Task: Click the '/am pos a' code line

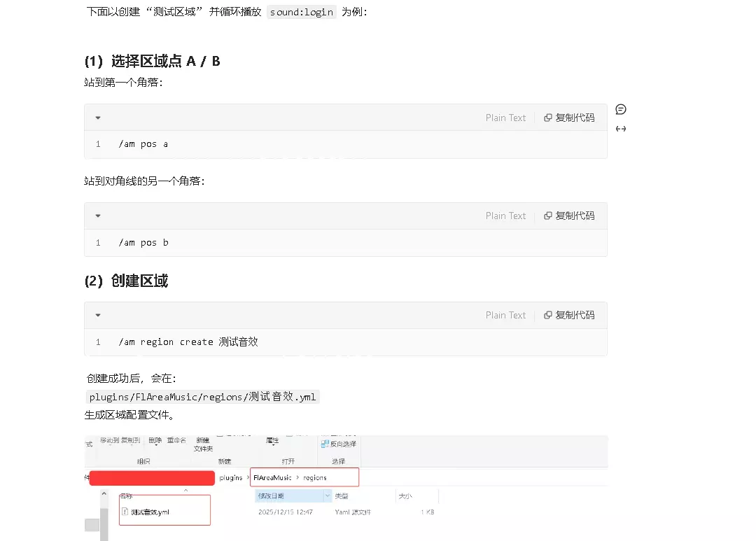Action: [143, 144]
